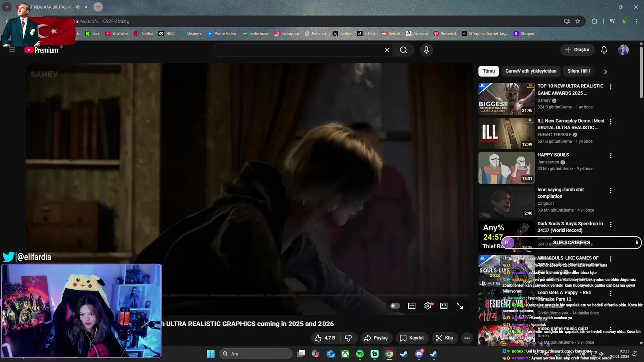The height and width of the screenshot is (362, 644).
Task: Start voice search with microphone
Action: (426, 50)
